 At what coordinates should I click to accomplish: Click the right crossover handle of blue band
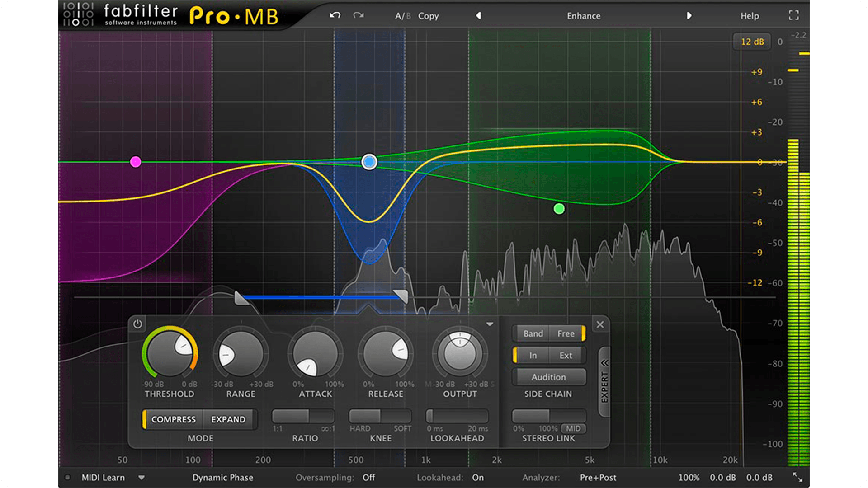[401, 296]
